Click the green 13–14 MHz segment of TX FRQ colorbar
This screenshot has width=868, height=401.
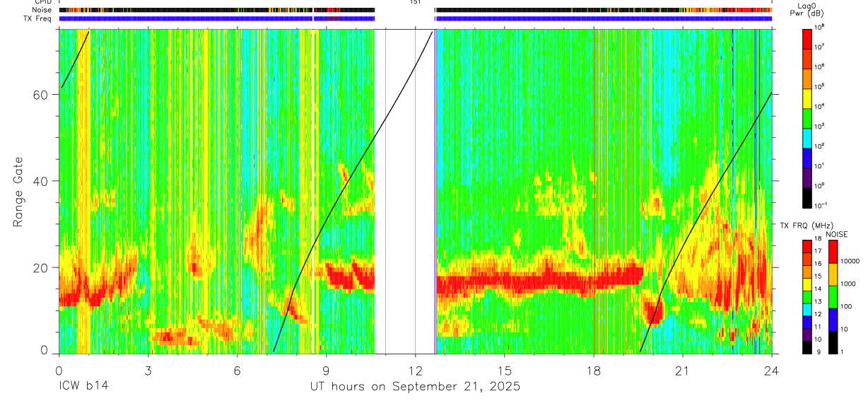pos(807,296)
